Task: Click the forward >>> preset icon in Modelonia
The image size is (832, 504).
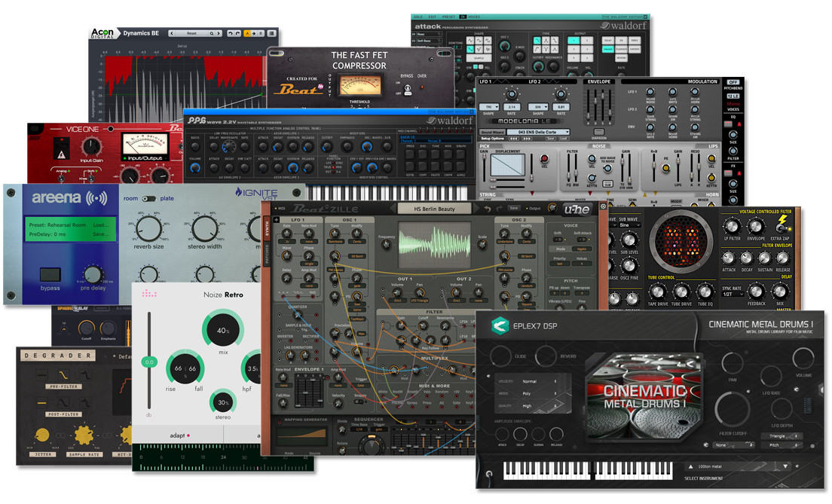Action: [x=527, y=139]
